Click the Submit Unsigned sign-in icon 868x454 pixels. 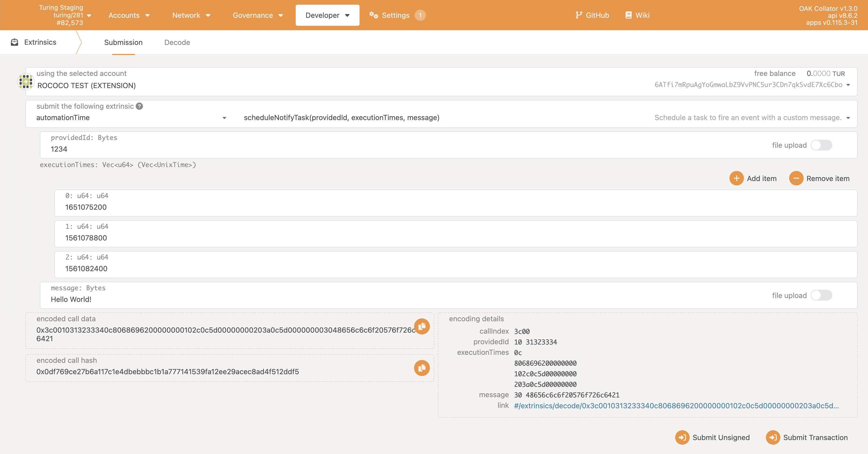(x=682, y=437)
